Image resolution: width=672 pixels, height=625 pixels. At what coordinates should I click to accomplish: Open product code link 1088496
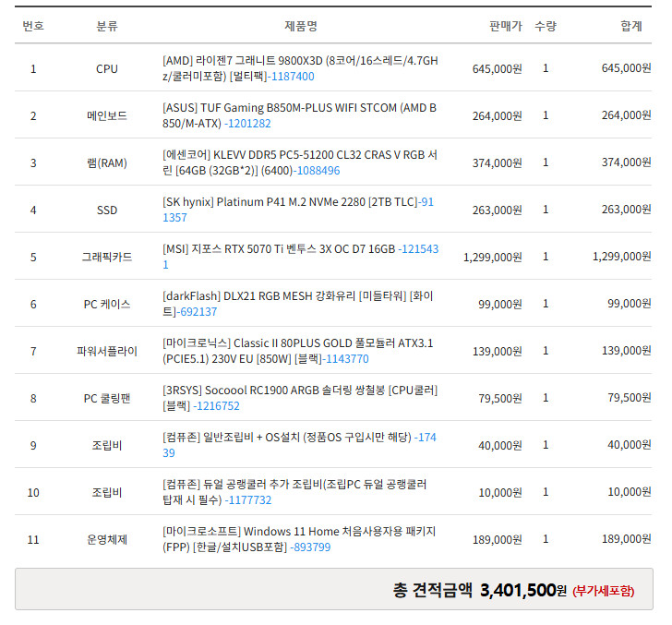coord(318,171)
